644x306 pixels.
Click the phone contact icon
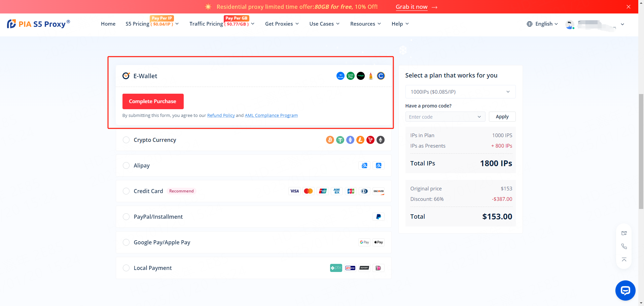(x=624, y=246)
